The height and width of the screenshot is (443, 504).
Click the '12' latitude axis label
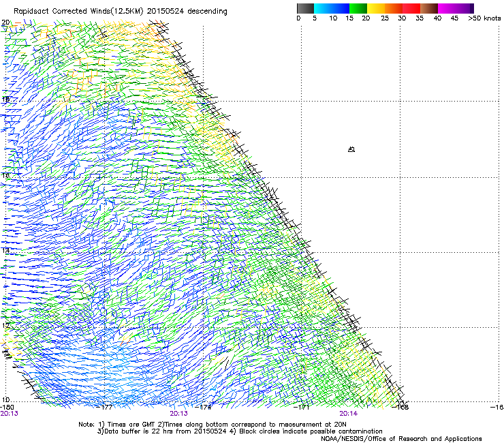click(x=5, y=325)
